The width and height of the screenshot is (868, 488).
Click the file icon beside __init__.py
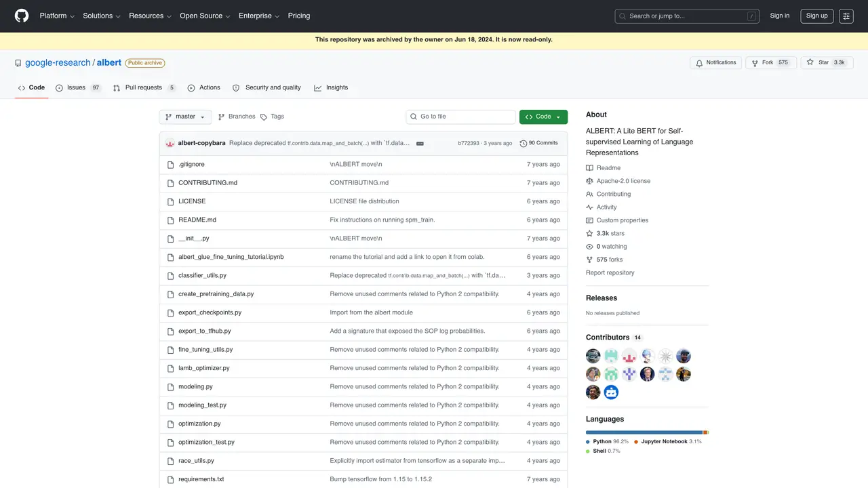click(171, 239)
